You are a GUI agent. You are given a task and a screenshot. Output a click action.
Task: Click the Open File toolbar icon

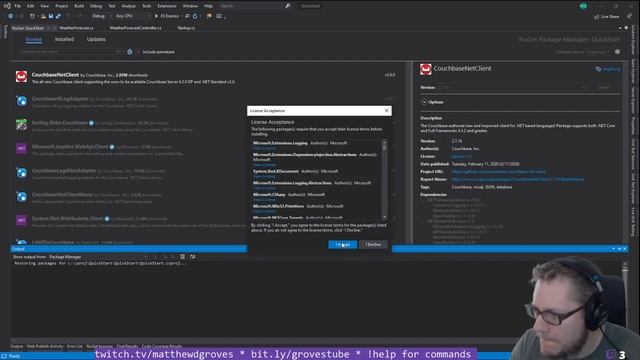pos(43,16)
